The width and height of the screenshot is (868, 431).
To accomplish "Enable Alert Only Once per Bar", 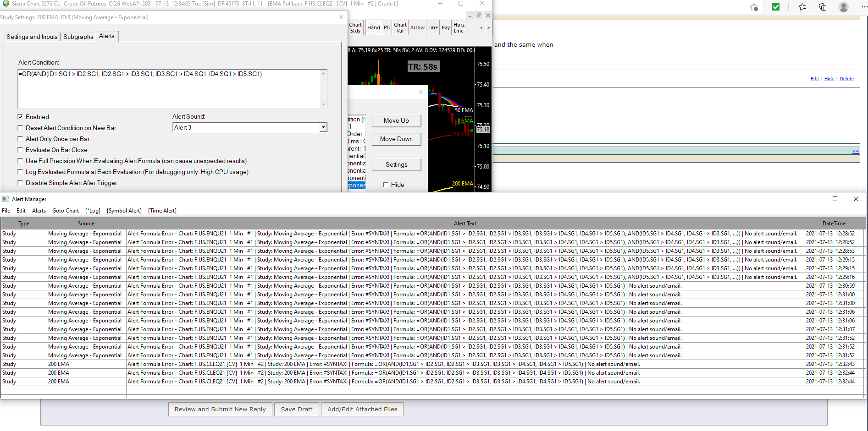I will coord(20,139).
